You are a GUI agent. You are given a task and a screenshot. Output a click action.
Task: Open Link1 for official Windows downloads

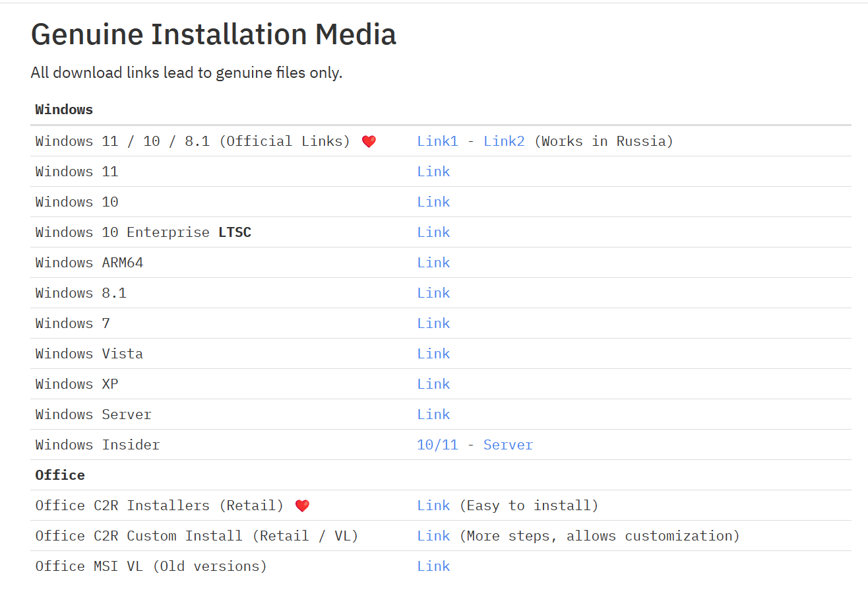click(x=437, y=141)
